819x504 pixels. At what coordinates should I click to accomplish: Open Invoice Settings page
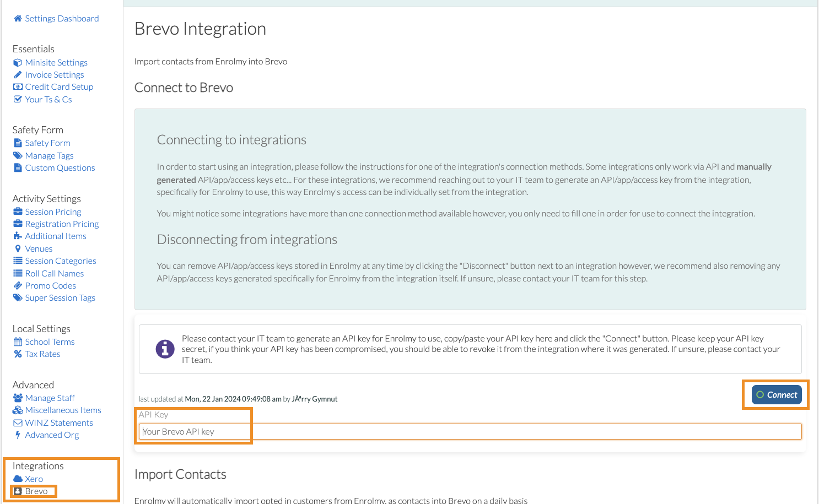click(x=55, y=75)
